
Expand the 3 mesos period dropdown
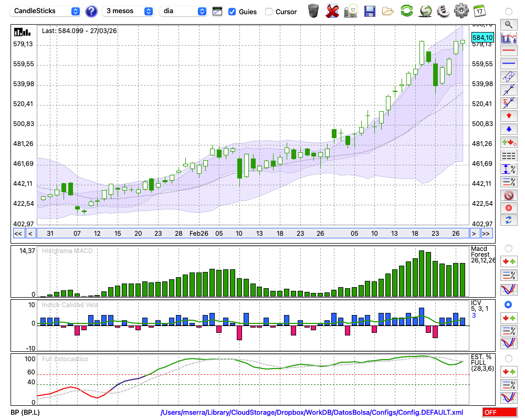[x=129, y=11]
